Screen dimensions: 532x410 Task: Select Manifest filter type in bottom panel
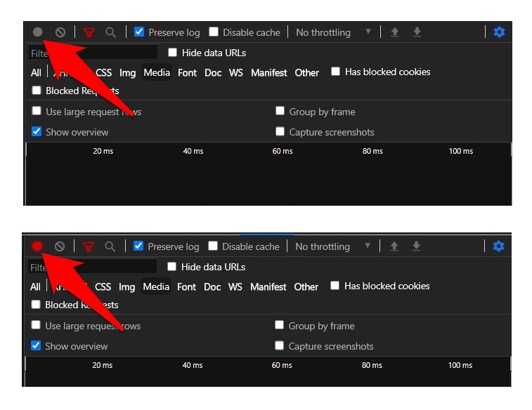click(x=268, y=287)
